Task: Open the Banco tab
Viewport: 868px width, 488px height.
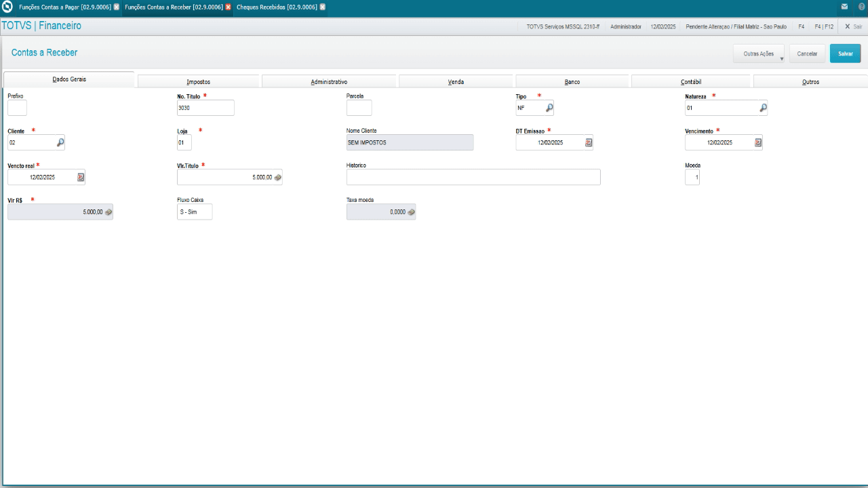Action: [x=572, y=81]
